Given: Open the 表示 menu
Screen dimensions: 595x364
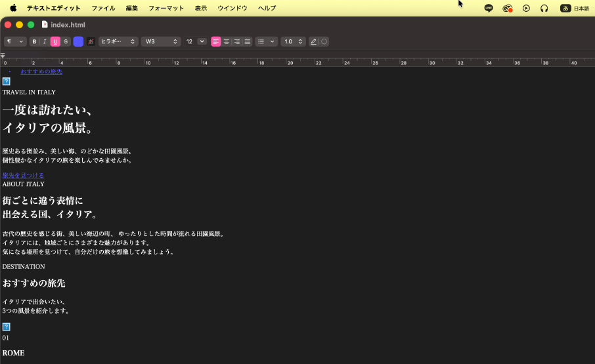Looking at the screenshot, I should pyautogui.click(x=201, y=8).
